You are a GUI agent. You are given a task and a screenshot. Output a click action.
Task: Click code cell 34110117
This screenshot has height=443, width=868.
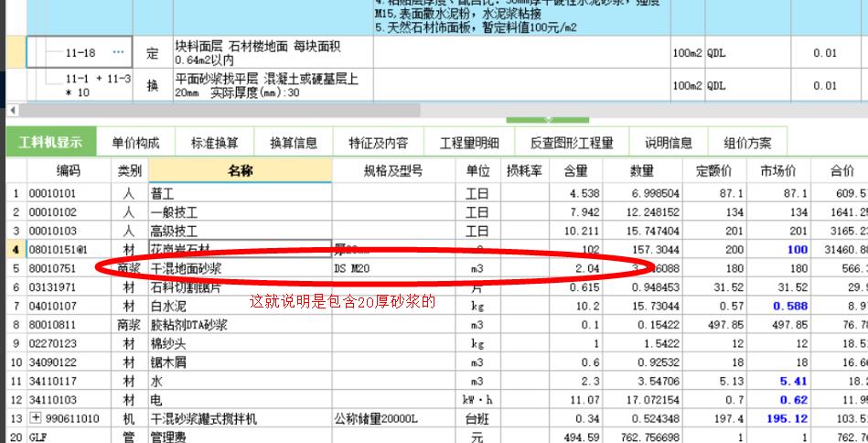pyautogui.click(x=69, y=381)
